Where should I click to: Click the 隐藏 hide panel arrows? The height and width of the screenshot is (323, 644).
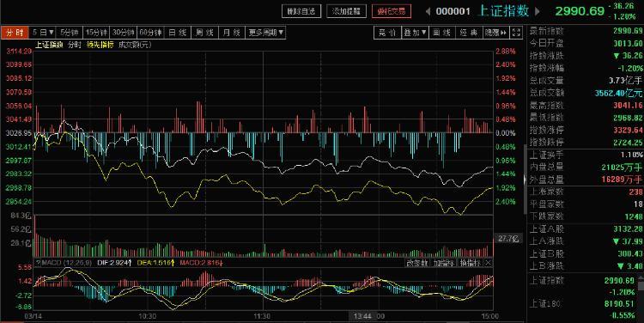(496, 33)
